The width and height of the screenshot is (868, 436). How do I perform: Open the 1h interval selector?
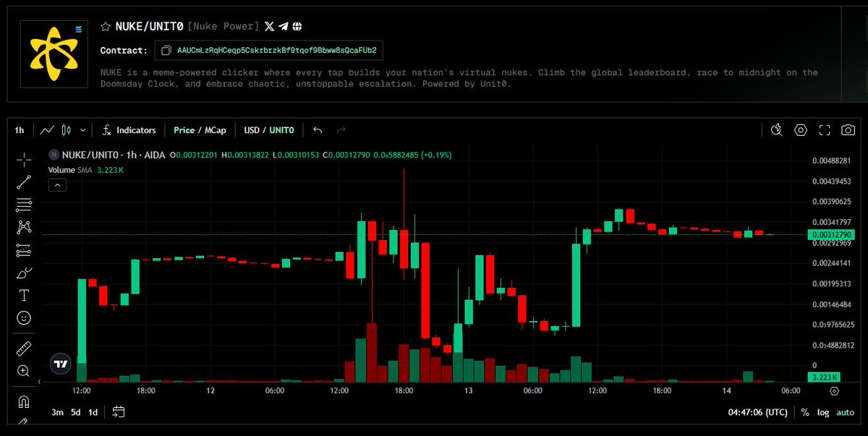[19, 129]
